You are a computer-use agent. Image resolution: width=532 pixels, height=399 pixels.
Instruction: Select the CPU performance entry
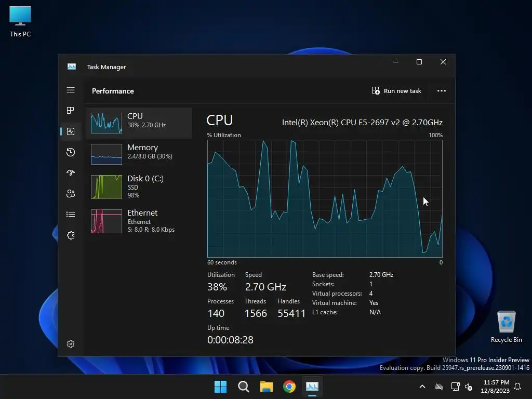pyautogui.click(x=139, y=123)
